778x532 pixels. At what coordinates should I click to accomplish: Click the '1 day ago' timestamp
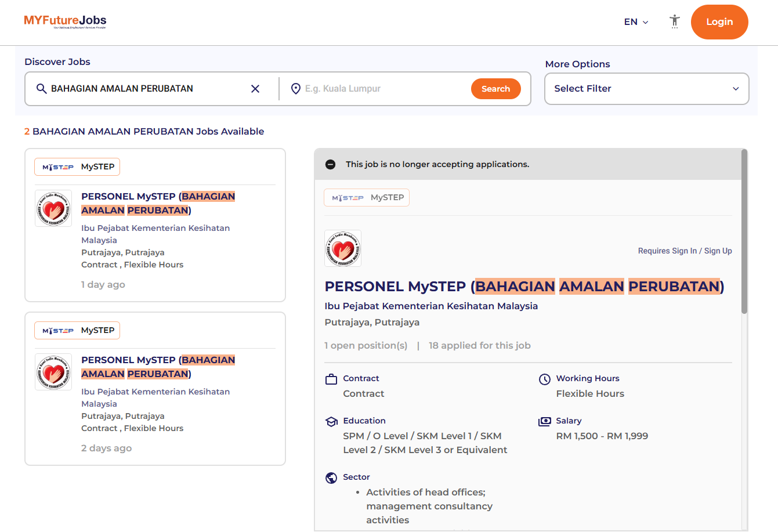coord(103,284)
